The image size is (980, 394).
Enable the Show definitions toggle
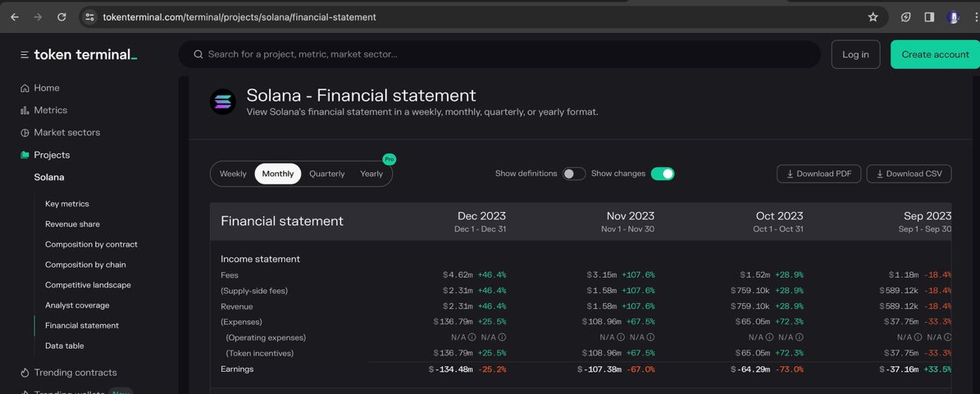(573, 174)
